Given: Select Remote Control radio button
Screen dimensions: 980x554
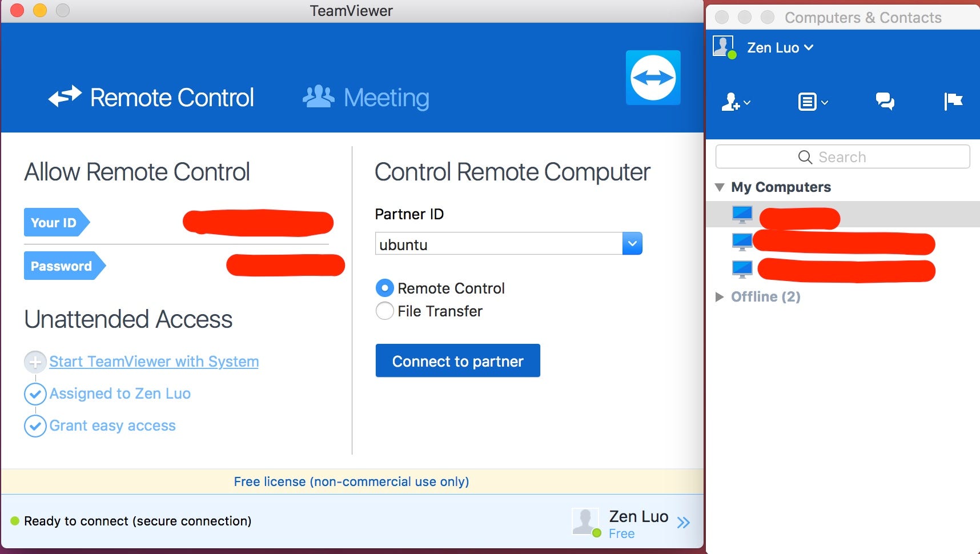Looking at the screenshot, I should [385, 288].
